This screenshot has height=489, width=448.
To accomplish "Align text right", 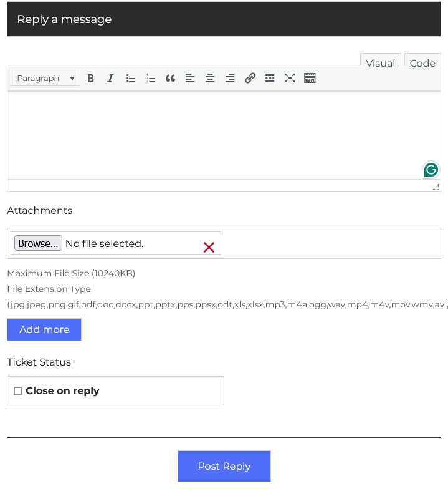I will (230, 79).
